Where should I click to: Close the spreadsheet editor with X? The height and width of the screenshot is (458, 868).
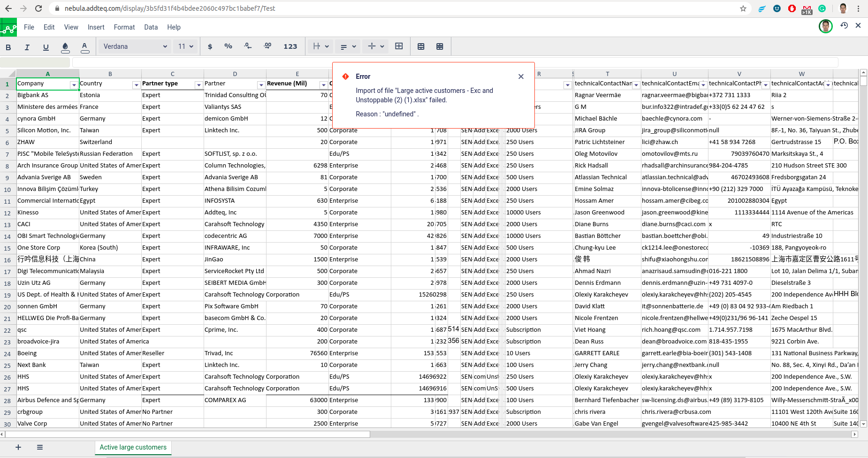point(858,26)
